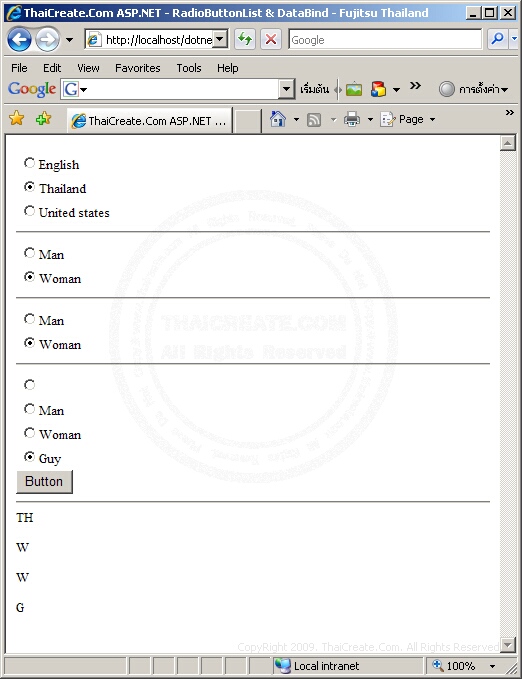Expand the zoom level dropdown arrow
The image size is (522, 679).
(x=493, y=666)
